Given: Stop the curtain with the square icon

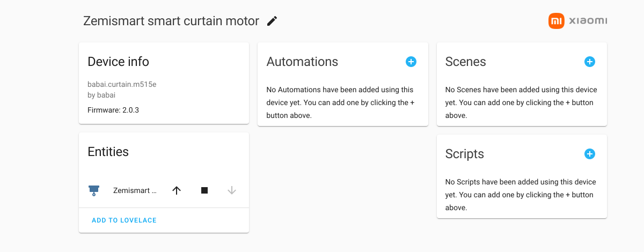Looking at the screenshot, I should tap(204, 190).
